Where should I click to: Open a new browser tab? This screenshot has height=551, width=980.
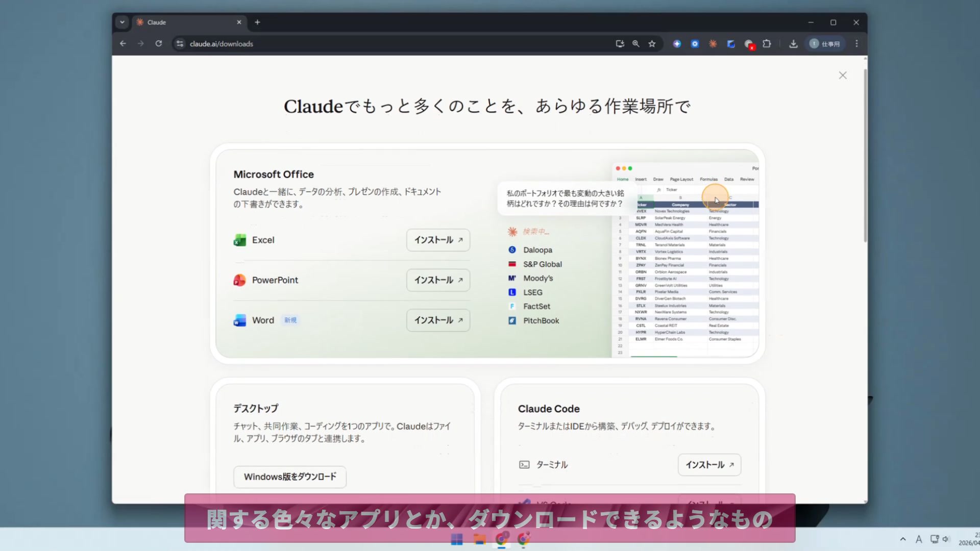(257, 22)
